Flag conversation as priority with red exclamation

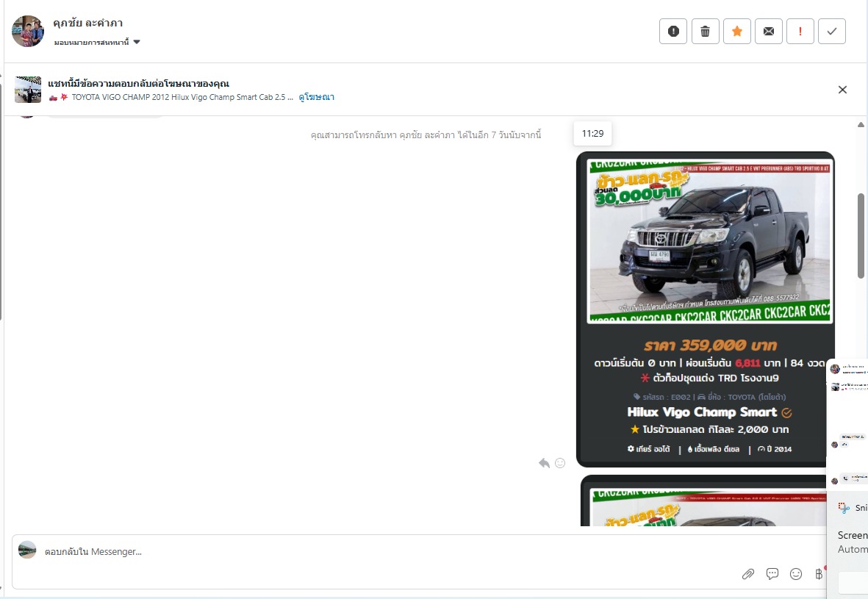pyautogui.click(x=800, y=31)
